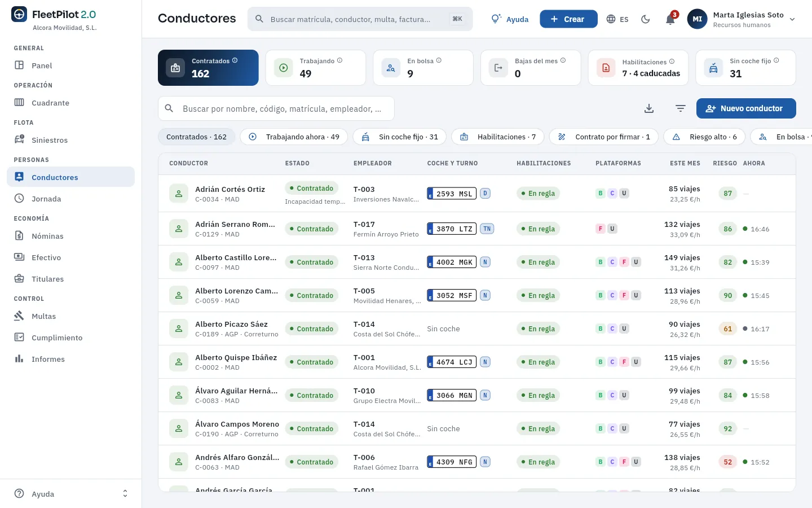Expand the sidebar Ayuda menu chevron
812x508 pixels.
pyautogui.click(x=125, y=494)
